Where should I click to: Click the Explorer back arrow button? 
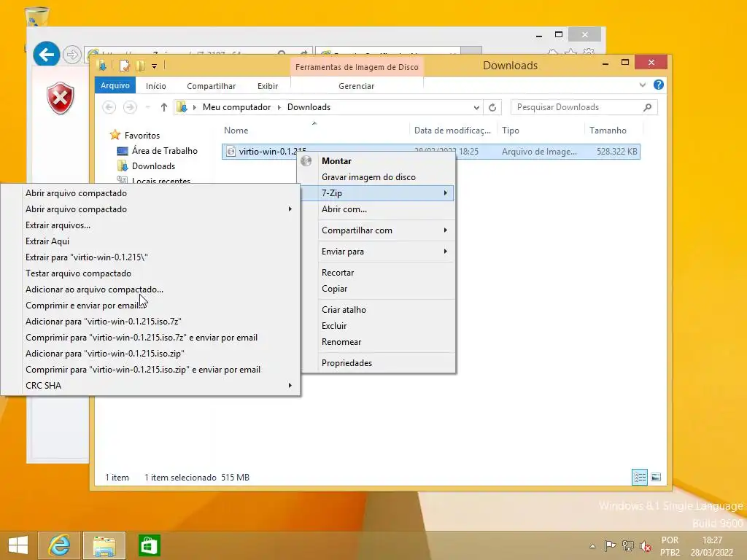[109, 107]
